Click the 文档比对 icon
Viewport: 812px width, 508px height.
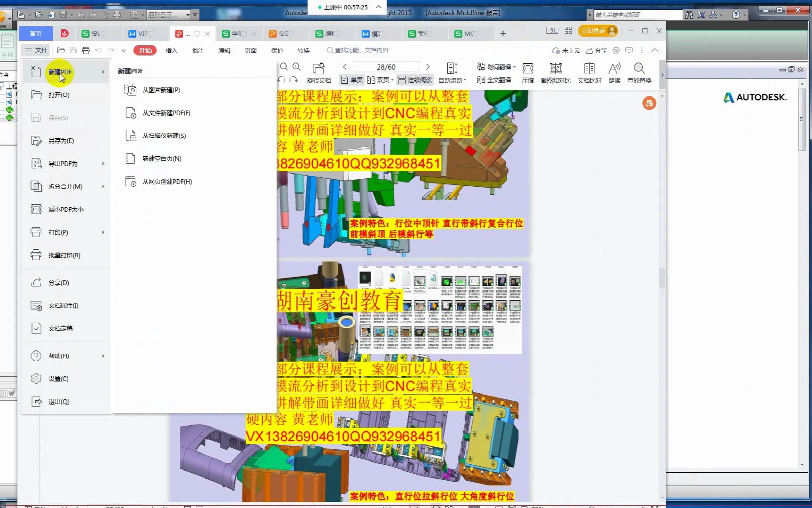coord(589,73)
